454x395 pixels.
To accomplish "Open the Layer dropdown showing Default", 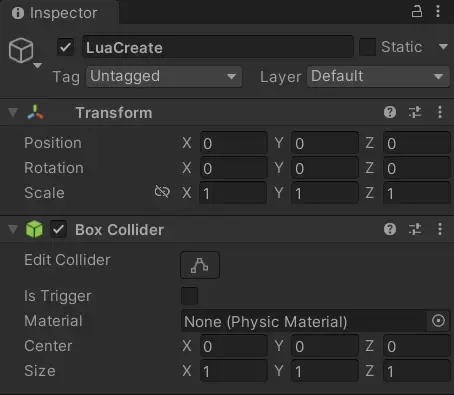I will 378,77.
